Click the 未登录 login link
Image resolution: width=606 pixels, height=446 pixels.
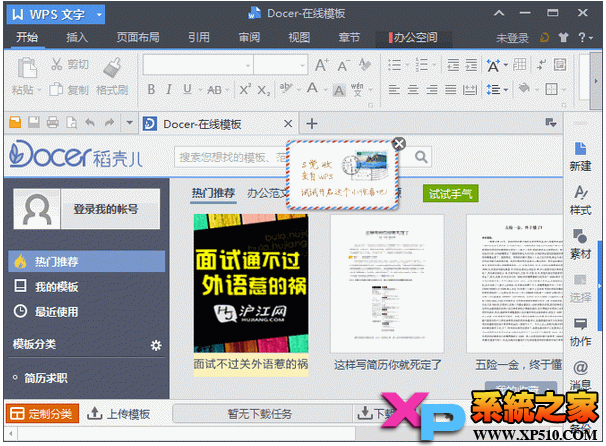coord(512,38)
